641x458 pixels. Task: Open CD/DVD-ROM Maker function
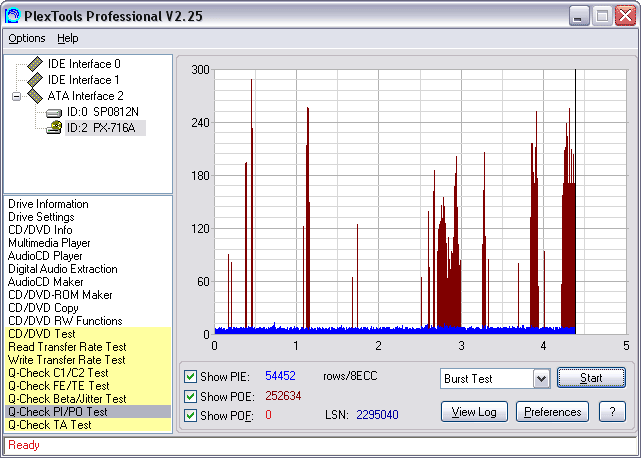(x=60, y=295)
